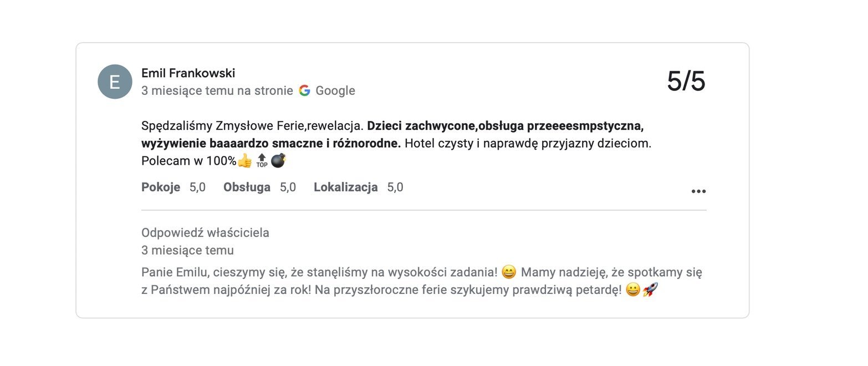The width and height of the screenshot is (868, 366).
Task: Click the smiley emoji before the rocket
Action: pos(632,289)
